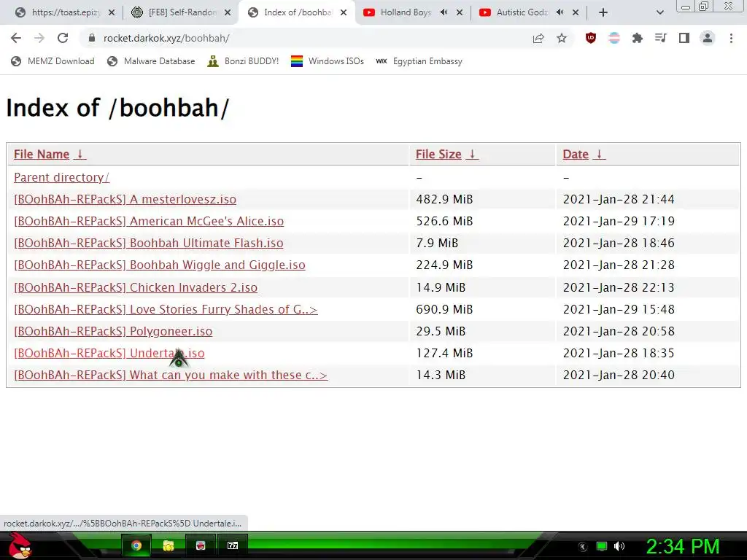Click the Angry Birds start button
Screen dimensions: 747x560
click(20, 545)
